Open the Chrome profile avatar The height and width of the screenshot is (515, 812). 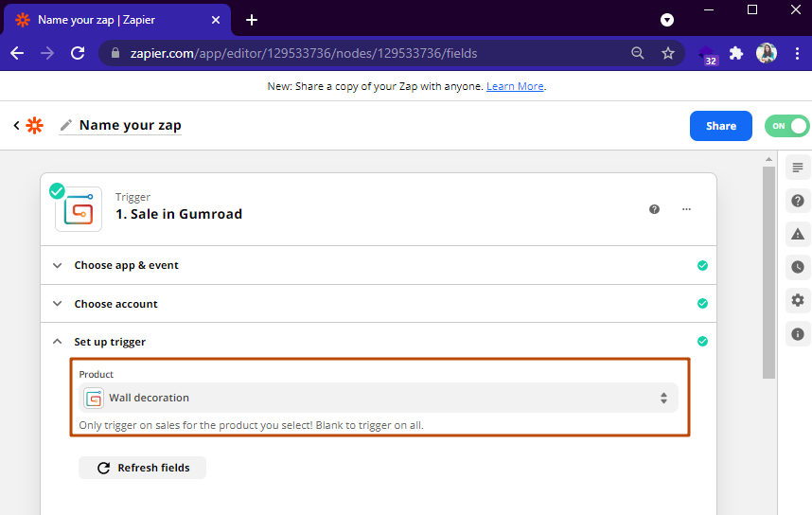[x=767, y=53]
